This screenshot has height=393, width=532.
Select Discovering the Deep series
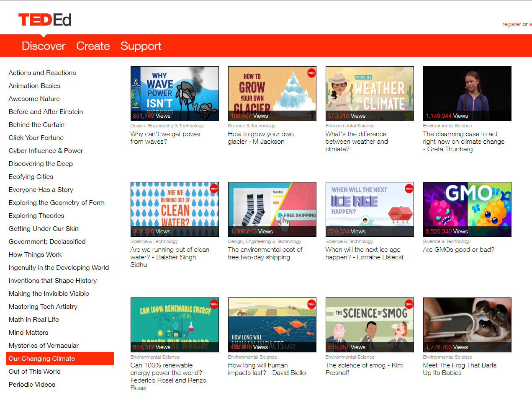click(x=41, y=164)
